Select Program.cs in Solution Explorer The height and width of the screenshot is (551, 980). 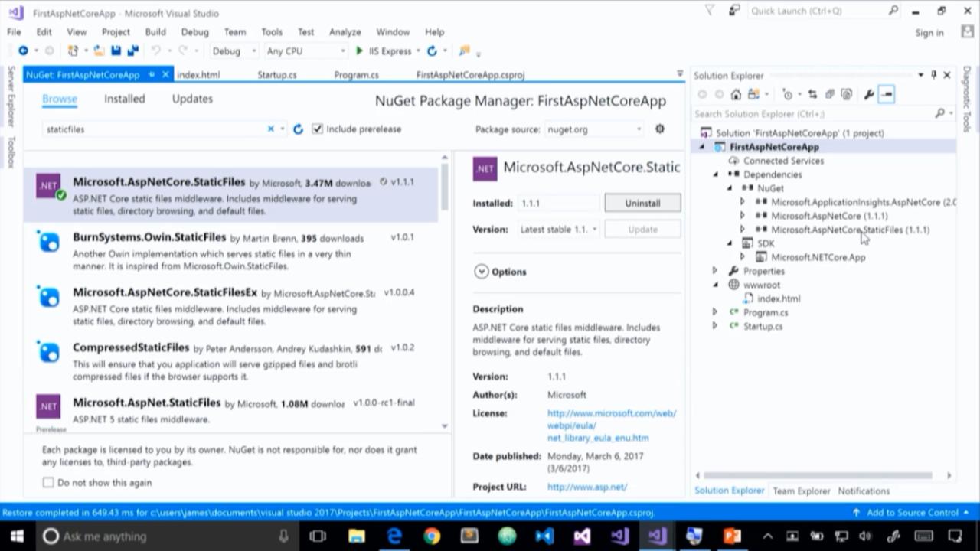point(766,312)
